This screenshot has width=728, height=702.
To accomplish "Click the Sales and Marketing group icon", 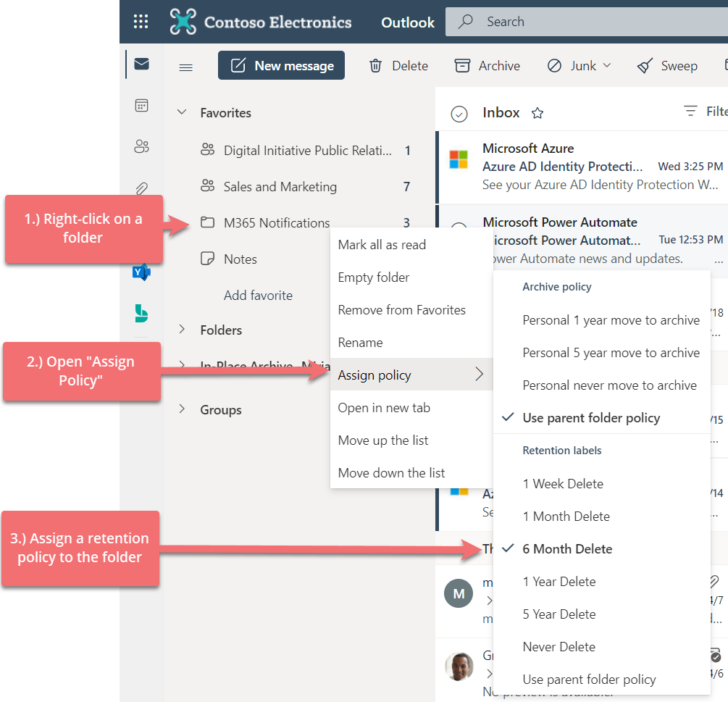I will pyautogui.click(x=207, y=186).
